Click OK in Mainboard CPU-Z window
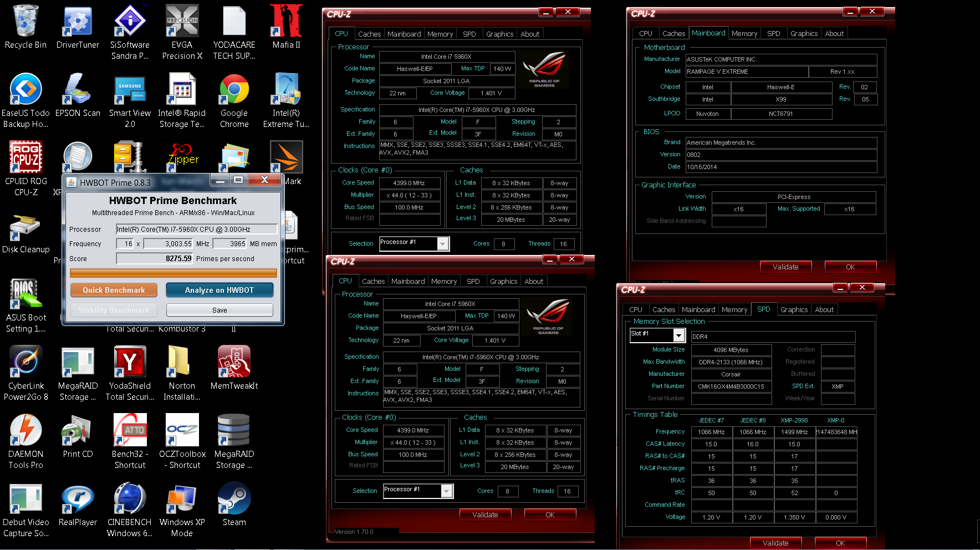 (x=850, y=267)
